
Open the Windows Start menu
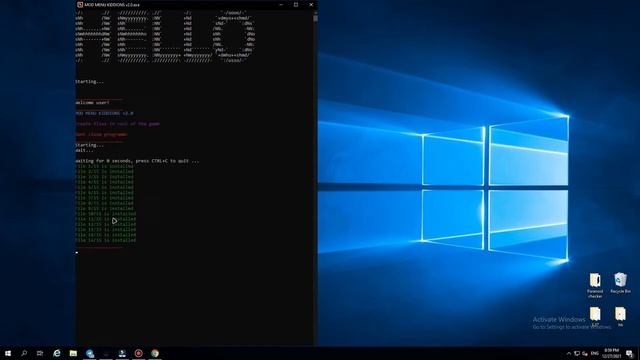pyautogui.click(x=8, y=353)
